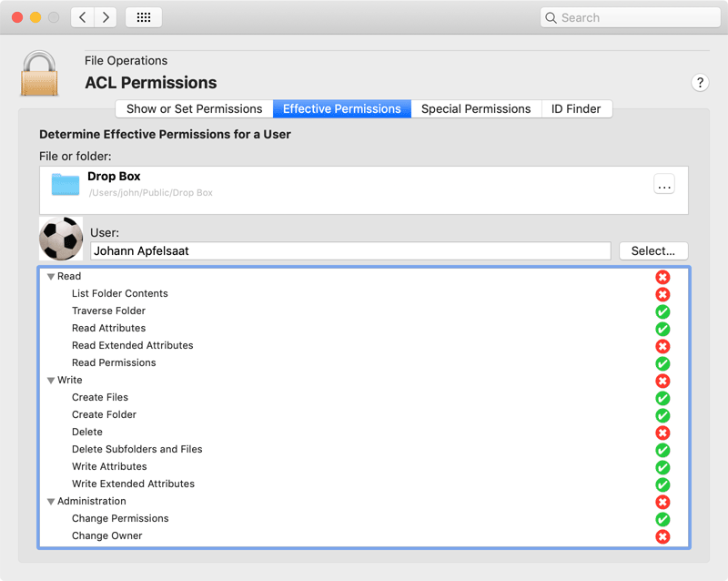The width and height of the screenshot is (728, 581).
Task: Click the red X beside Delete
Action: [662, 433]
